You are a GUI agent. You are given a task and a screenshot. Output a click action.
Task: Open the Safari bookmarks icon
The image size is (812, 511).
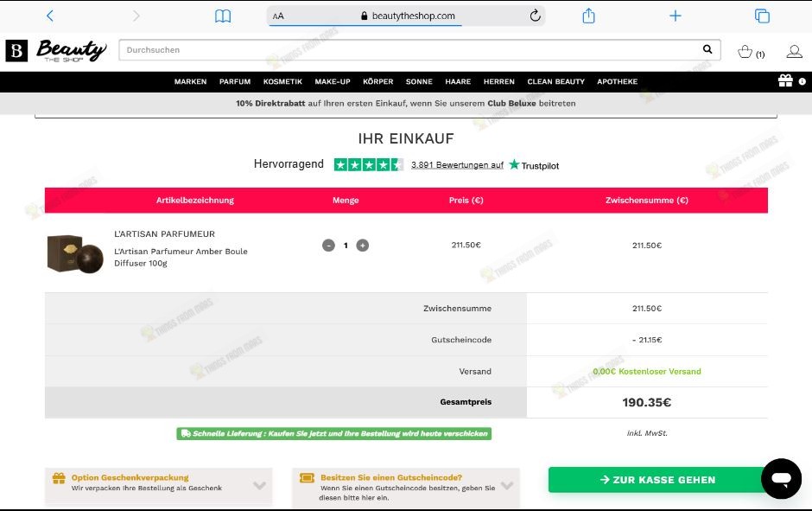(223, 15)
